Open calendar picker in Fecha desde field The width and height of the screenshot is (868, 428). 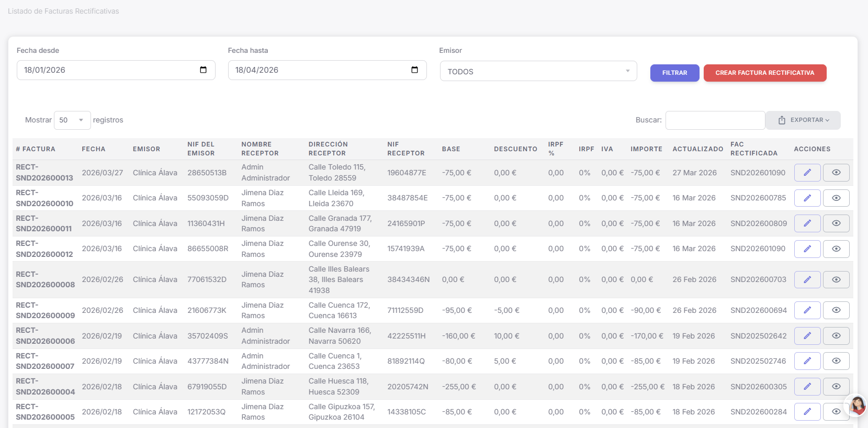click(203, 70)
